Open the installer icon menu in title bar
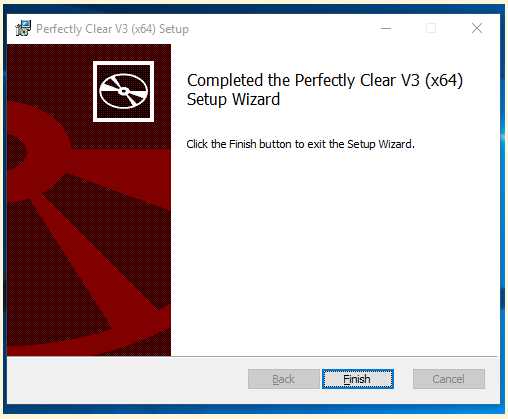508x419 pixels. click(x=23, y=28)
